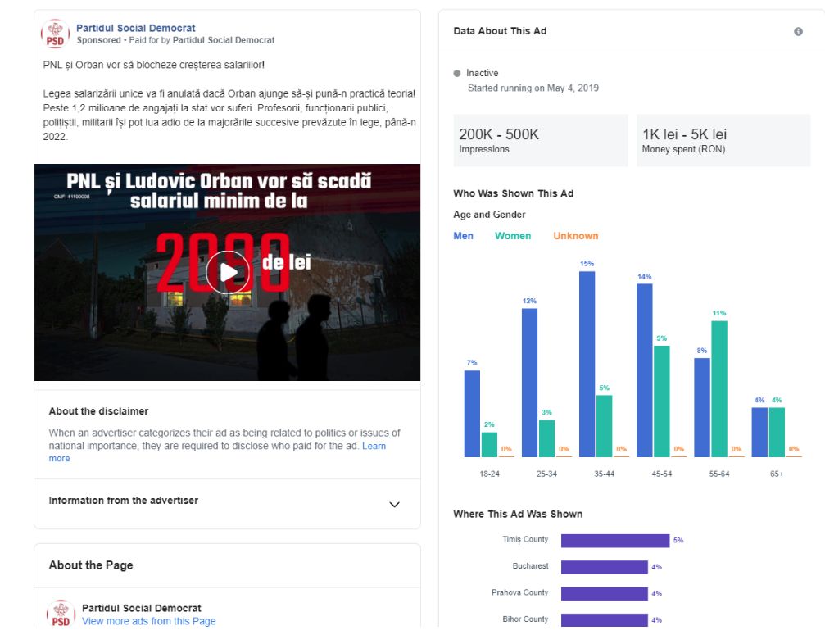Click the info icon beside Data About This Ad
Image resolution: width=825 pixels, height=644 pixels.
798,31
